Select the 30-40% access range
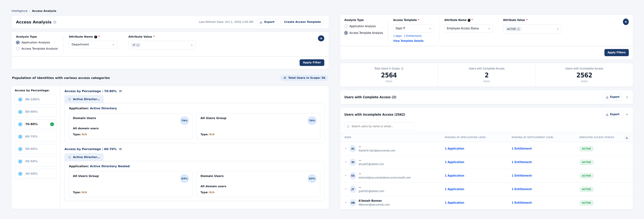The width and height of the screenshot is (644, 219). [36, 174]
